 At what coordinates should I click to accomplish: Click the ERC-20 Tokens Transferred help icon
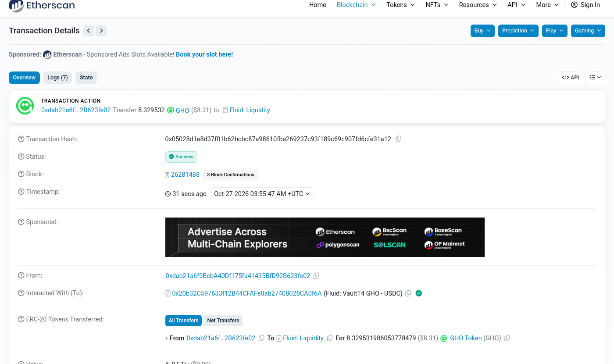21,319
